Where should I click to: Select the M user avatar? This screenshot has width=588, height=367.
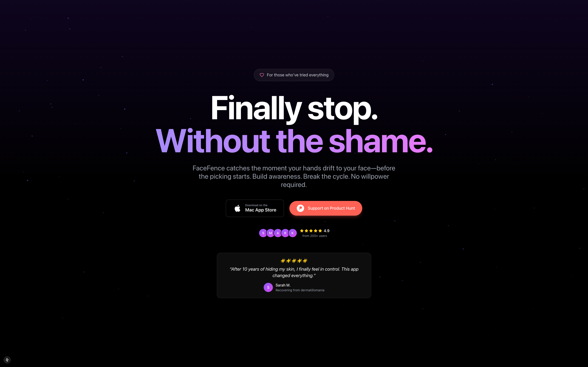(270, 233)
